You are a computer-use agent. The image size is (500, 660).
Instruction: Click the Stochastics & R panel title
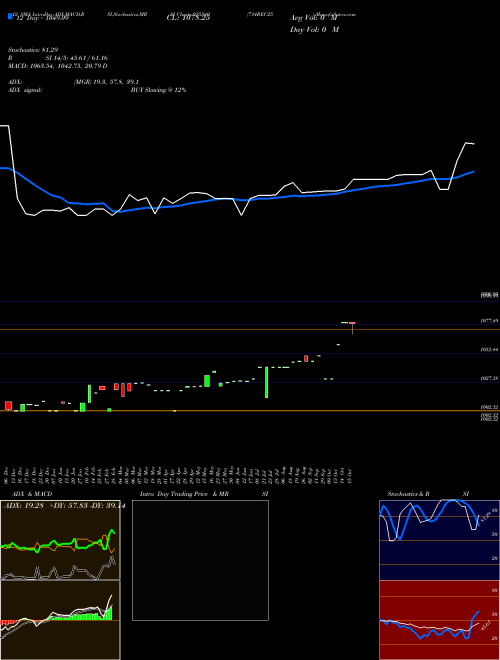(409, 494)
